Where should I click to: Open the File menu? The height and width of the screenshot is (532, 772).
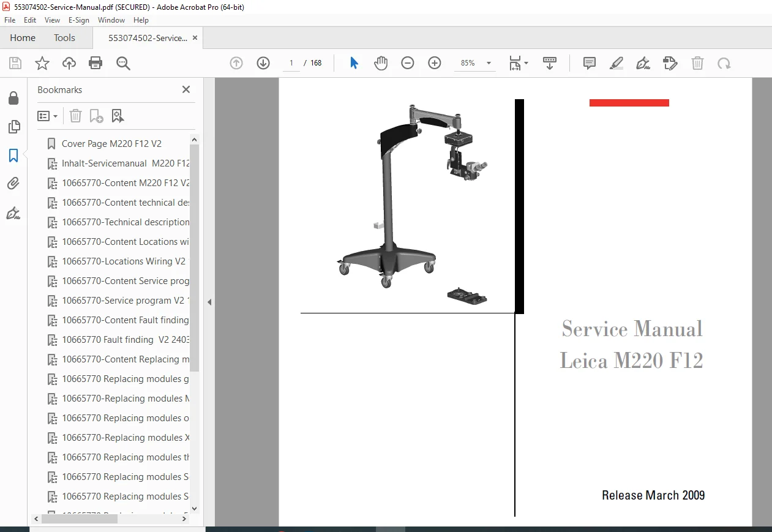[10, 20]
